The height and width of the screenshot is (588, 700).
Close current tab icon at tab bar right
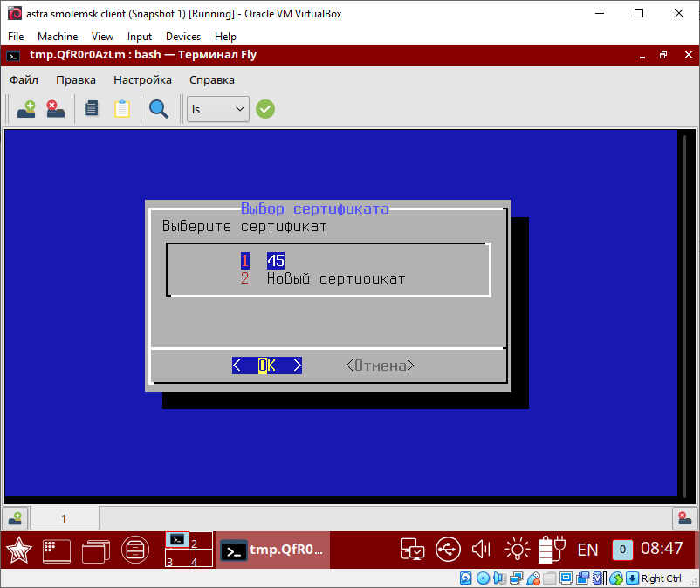click(x=685, y=518)
